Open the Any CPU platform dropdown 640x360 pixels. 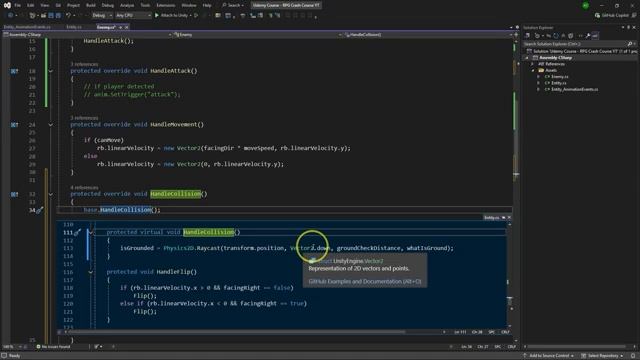coord(133,16)
